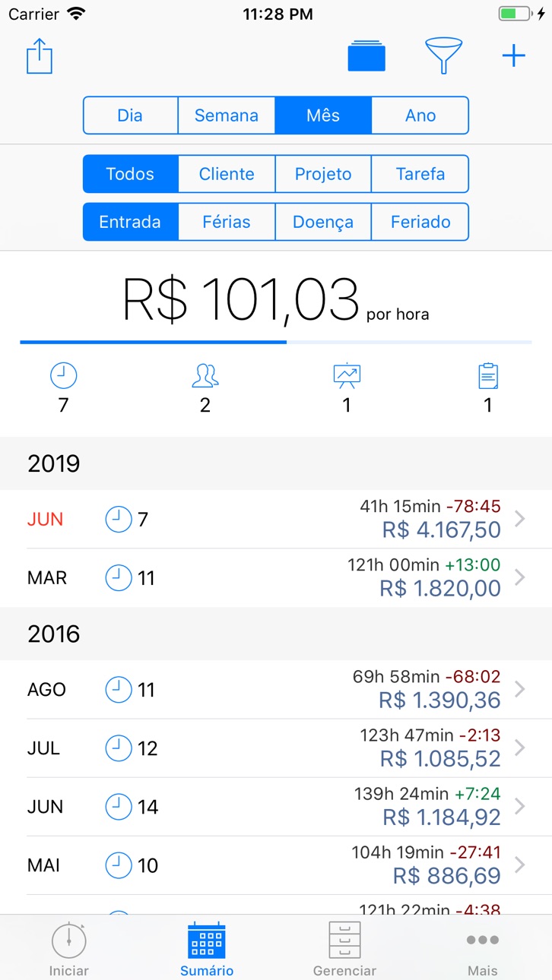This screenshot has width=552, height=980.
Task: Tap the battery icon in status bar
Action: [516, 14]
